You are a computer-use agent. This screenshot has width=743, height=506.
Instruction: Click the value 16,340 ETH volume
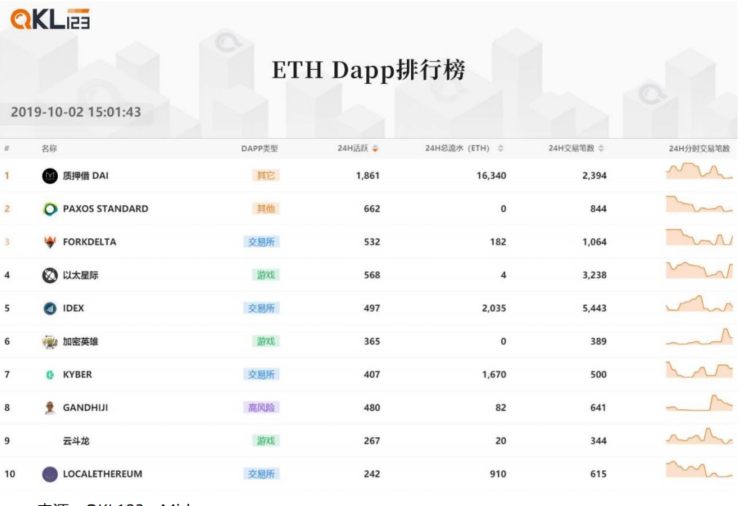coord(491,176)
